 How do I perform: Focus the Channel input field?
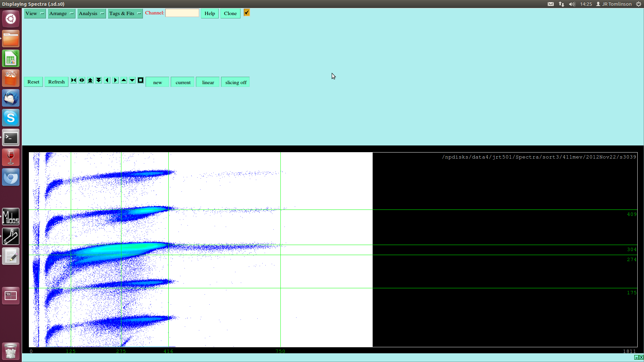click(x=182, y=13)
